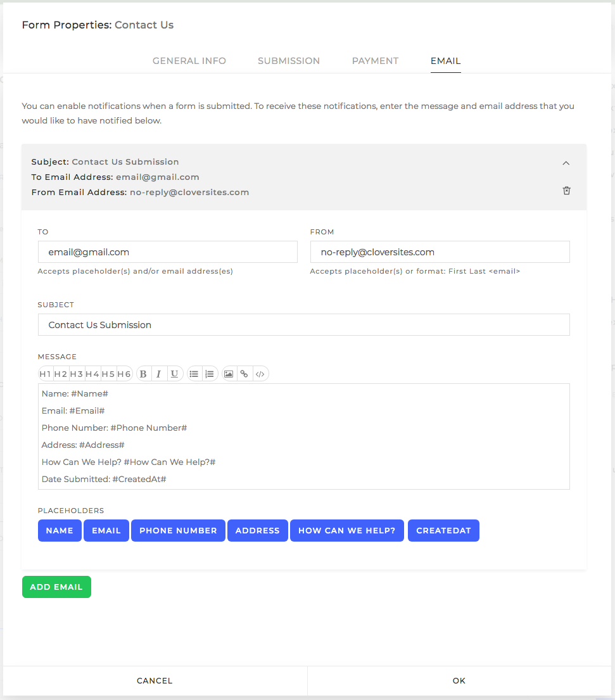This screenshot has width=615, height=700.
Task: Switch to HTML code view
Action: pyautogui.click(x=260, y=374)
